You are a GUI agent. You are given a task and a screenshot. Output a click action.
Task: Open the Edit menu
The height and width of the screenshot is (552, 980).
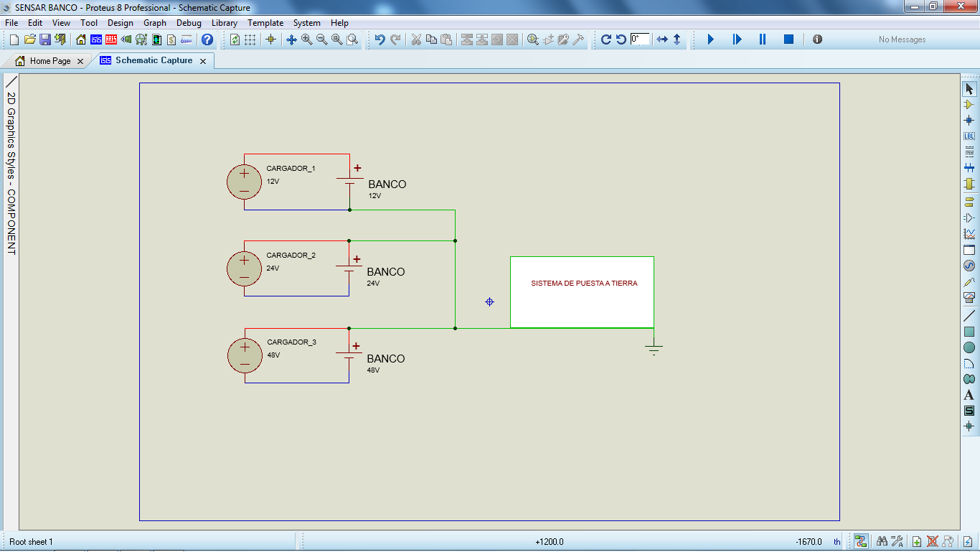point(35,23)
